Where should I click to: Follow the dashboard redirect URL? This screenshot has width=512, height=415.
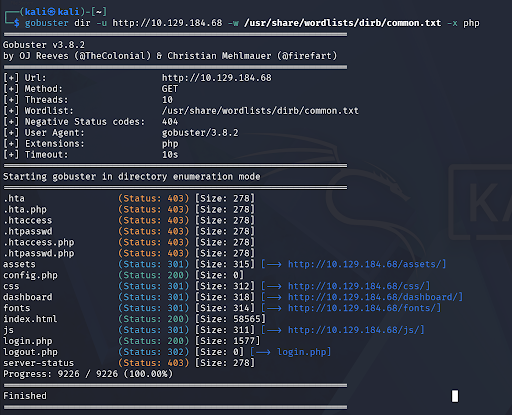[374, 297]
